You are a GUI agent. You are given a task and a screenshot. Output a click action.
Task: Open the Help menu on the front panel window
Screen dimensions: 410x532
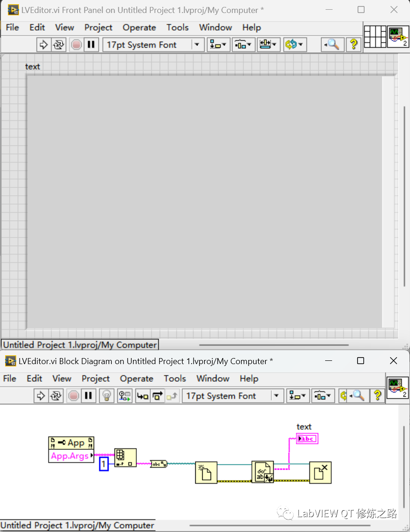click(251, 27)
